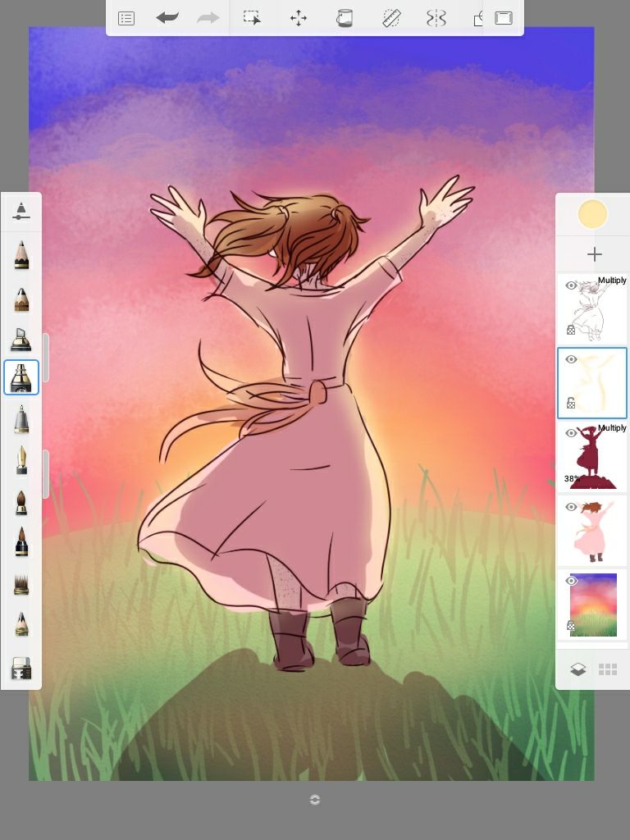Viewport: 630px width, 840px height.
Task: Select the fountain ink pen brush
Action: (x=21, y=459)
